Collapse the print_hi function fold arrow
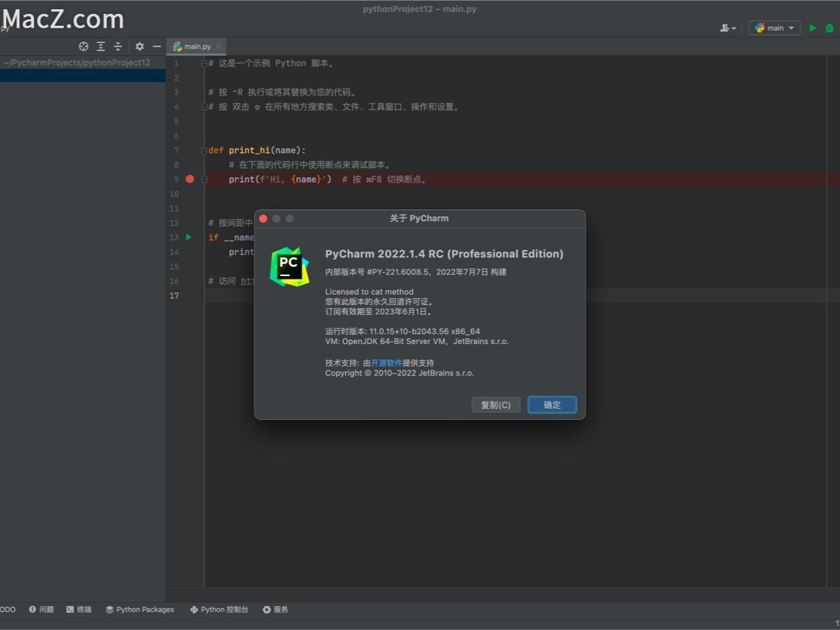This screenshot has width=840, height=630. 204,151
